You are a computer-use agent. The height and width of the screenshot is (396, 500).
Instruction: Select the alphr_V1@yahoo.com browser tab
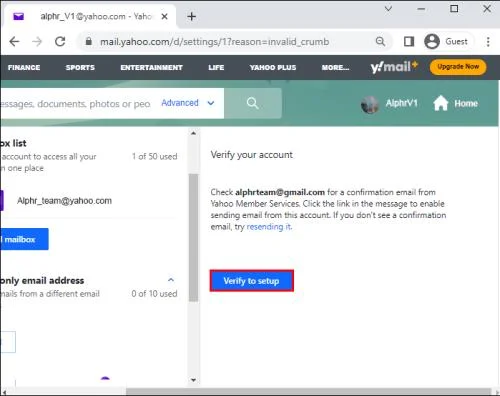90,16
